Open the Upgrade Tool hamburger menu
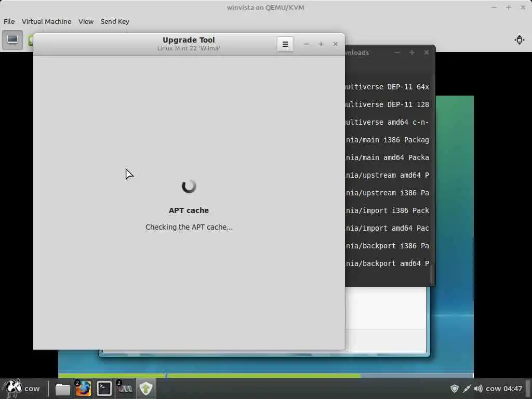532x399 pixels. pyautogui.click(x=285, y=44)
